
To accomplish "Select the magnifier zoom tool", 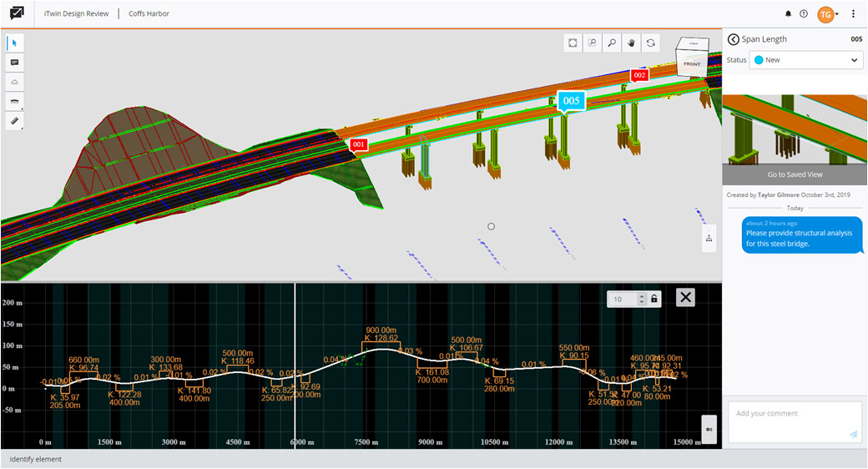I will coord(612,43).
